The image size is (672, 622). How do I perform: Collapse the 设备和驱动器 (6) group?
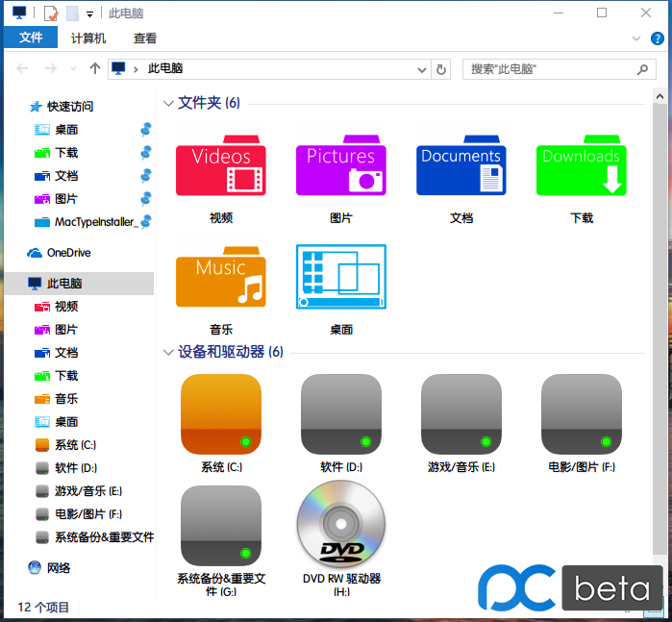coord(169,353)
